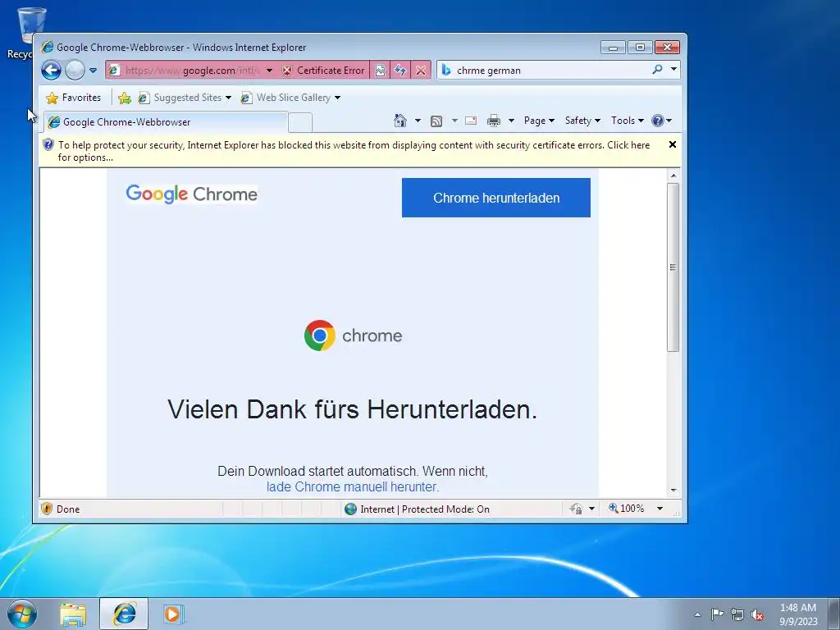
Task: Click the security information bar message
Action: (354, 151)
